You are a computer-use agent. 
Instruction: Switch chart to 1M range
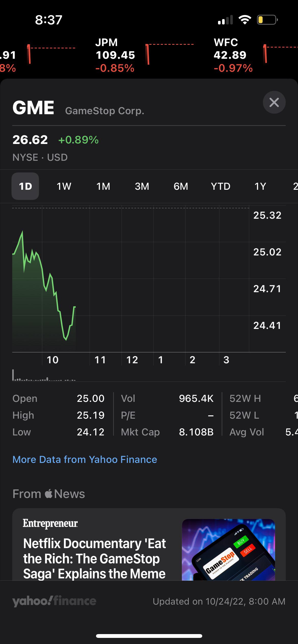103,186
